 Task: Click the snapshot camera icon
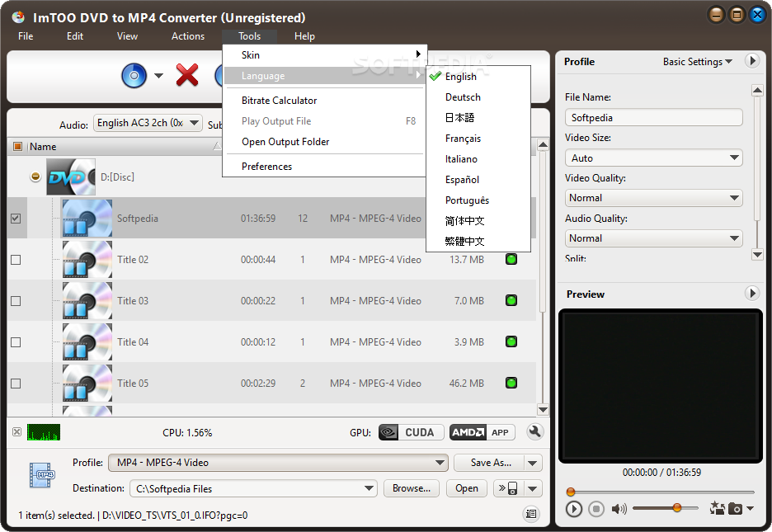coord(735,508)
